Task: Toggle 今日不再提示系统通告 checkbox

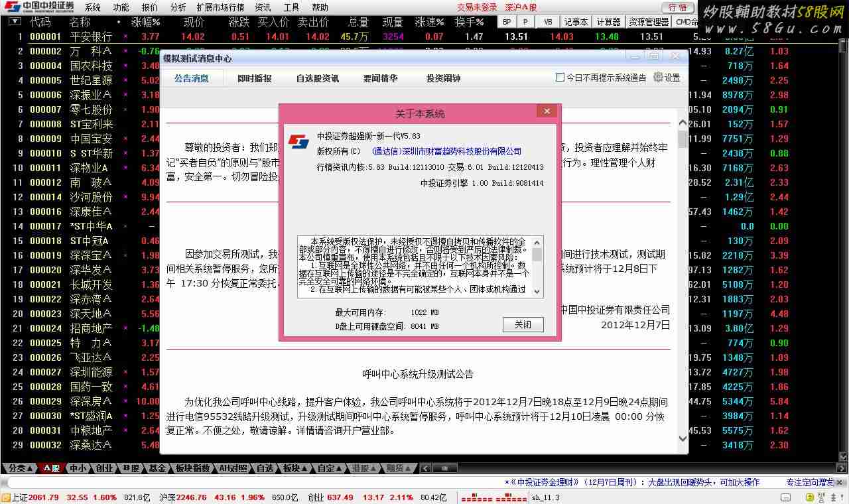Action: [x=560, y=78]
